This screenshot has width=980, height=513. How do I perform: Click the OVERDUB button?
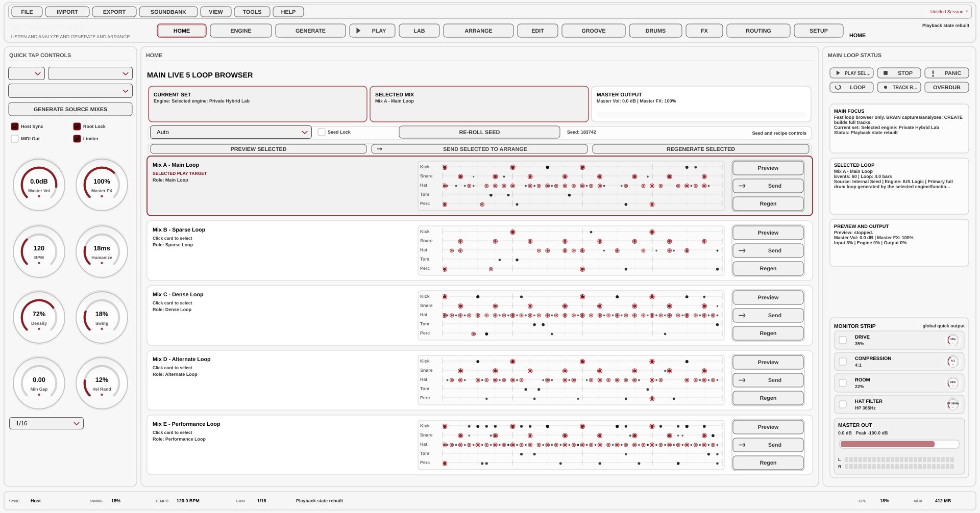coord(947,87)
